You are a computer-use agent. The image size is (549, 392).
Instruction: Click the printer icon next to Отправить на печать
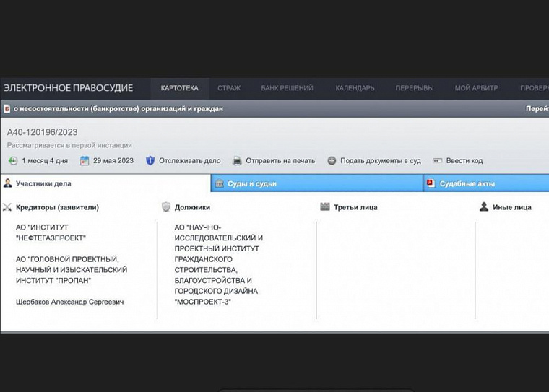click(237, 161)
